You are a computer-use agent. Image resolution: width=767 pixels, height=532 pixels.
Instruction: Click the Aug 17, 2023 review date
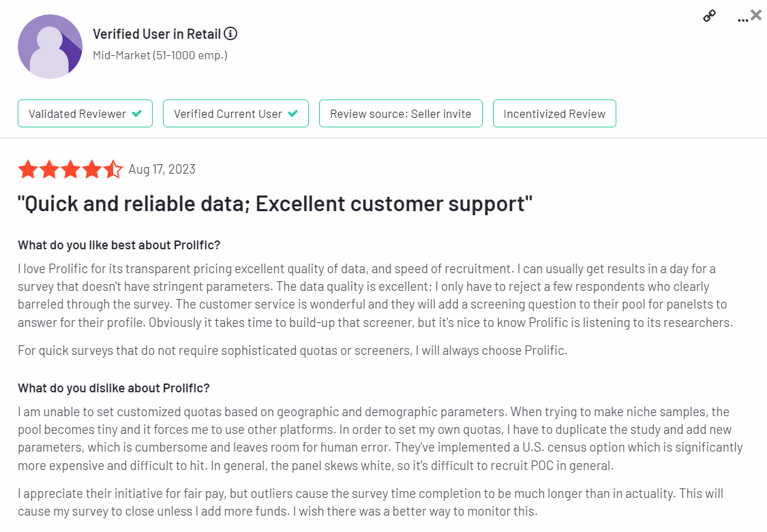point(162,170)
